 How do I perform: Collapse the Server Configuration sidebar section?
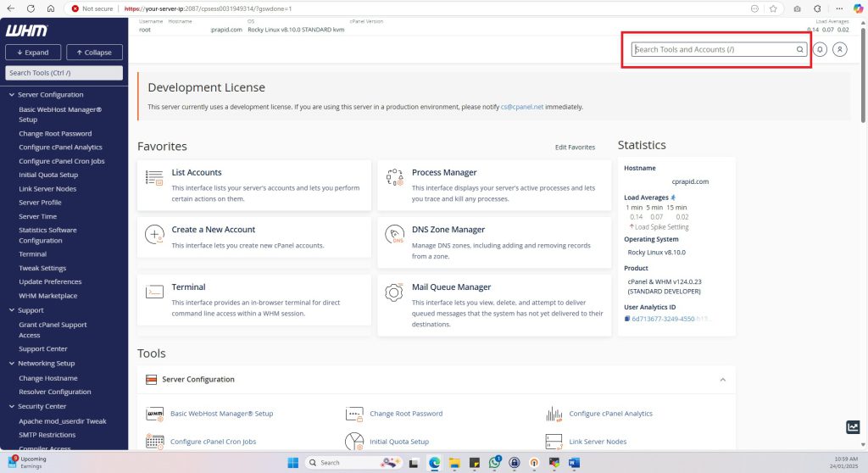point(11,95)
